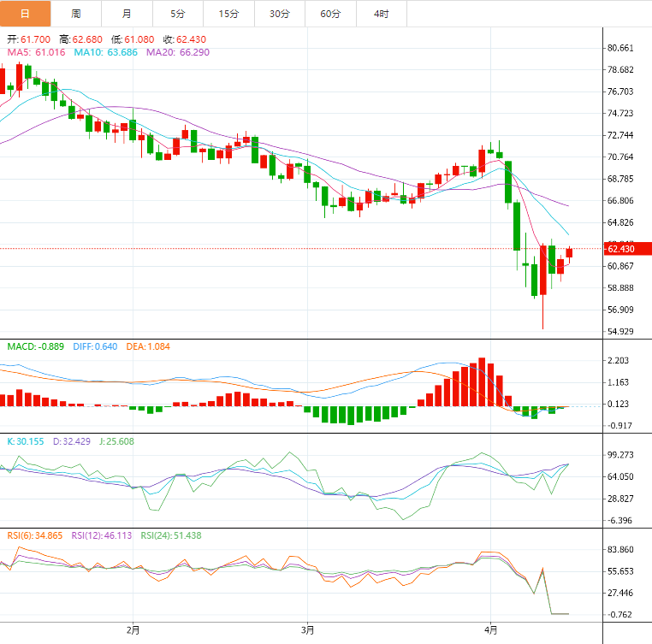
Task: Click the 56.909 price axis value
Action: pos(620,310)
